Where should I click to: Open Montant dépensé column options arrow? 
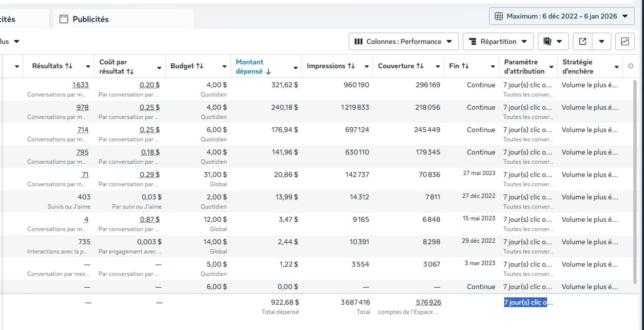(x=296, y=67)
